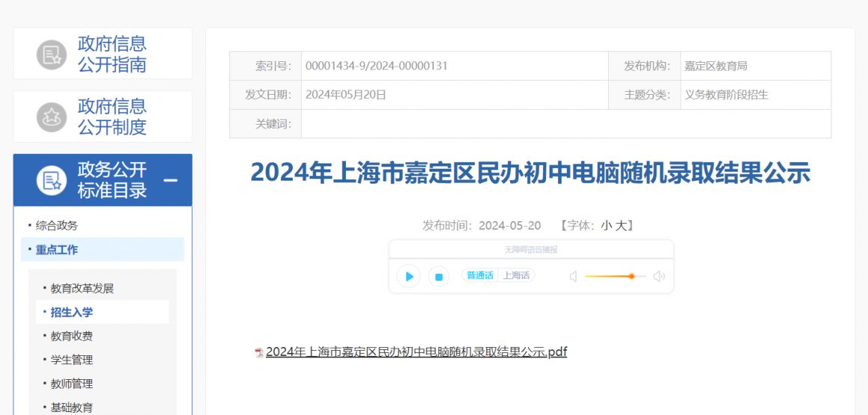Set font size to 大
The image size is (868, 415).
[x=621, y=225]
